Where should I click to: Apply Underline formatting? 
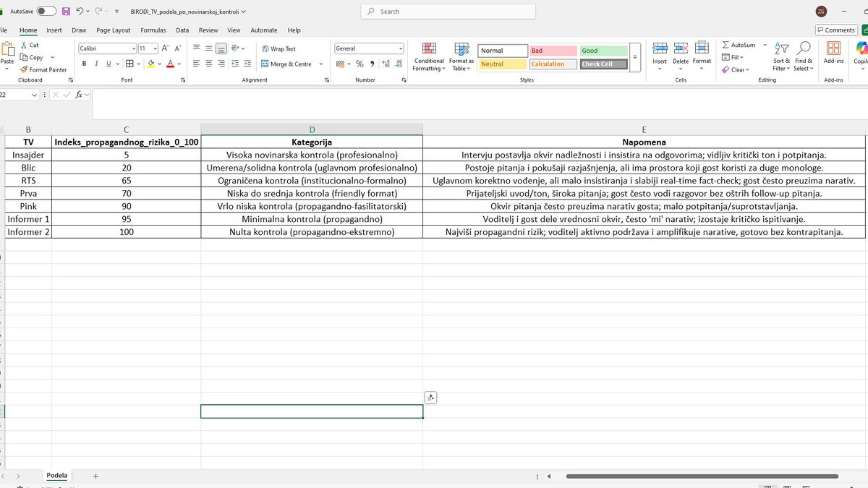[x=107, y=64]
